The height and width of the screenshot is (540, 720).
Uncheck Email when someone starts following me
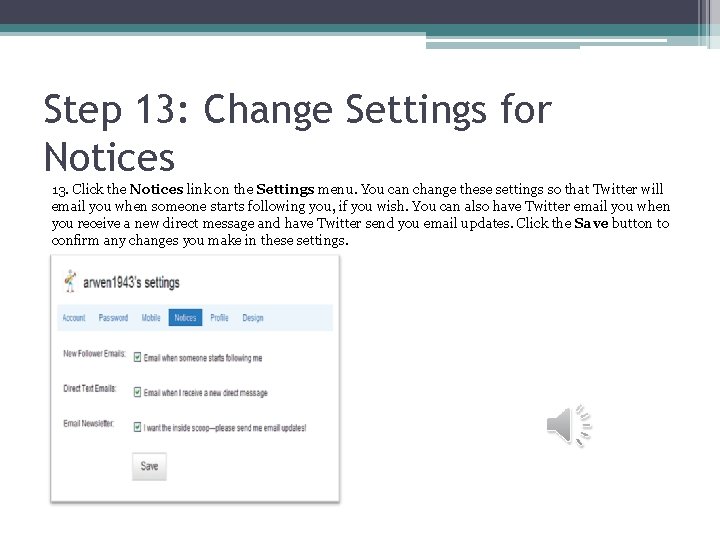137,357
